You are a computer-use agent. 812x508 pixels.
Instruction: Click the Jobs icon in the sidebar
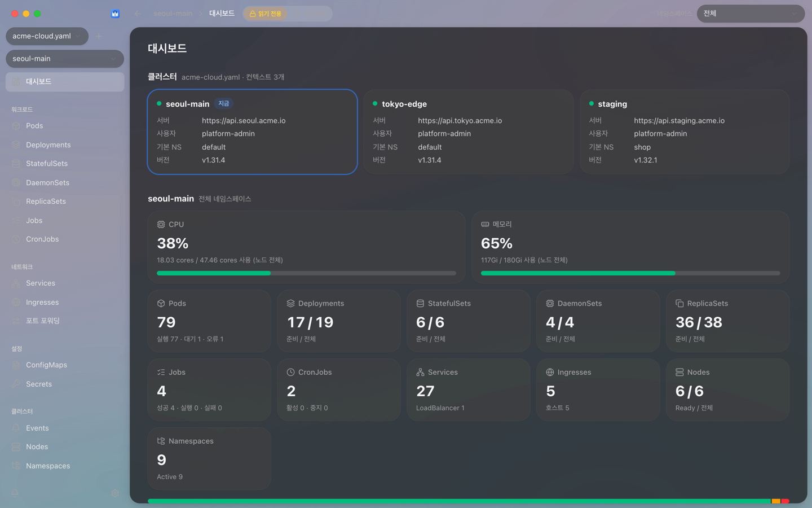(x=16, y=221)
